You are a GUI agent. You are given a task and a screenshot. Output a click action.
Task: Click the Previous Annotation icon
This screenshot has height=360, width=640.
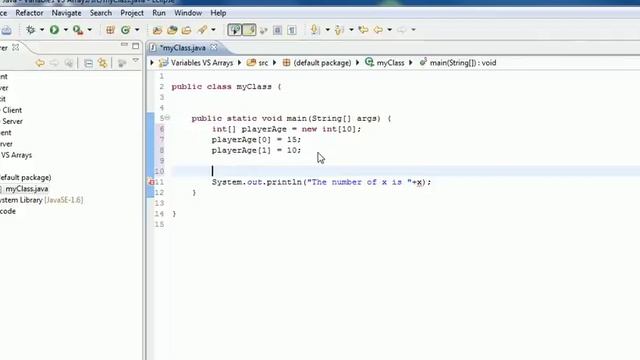339,30
